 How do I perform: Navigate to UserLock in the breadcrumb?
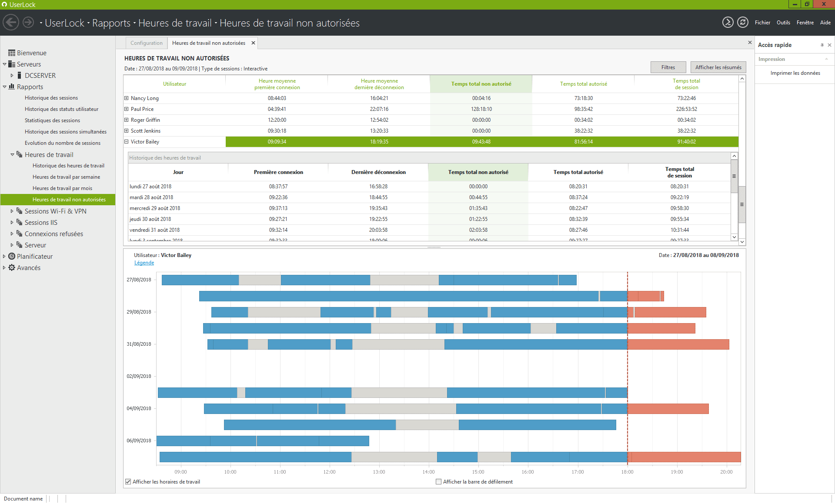[65, 23]
